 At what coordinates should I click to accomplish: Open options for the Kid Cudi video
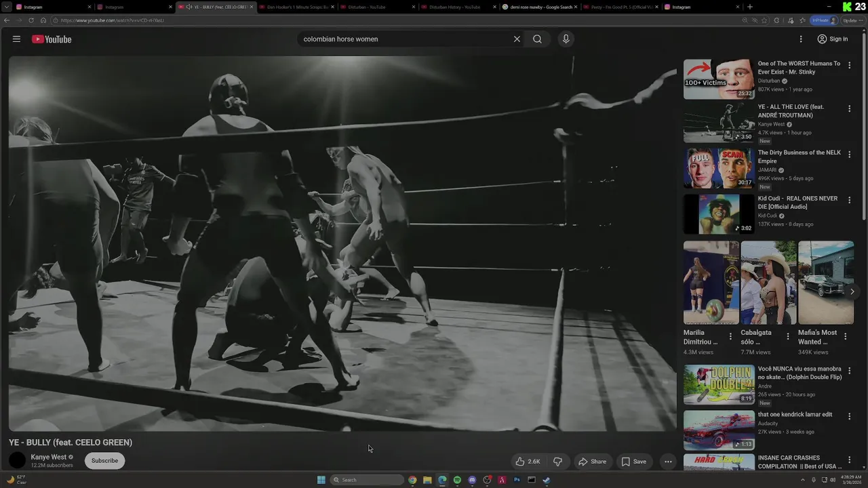849,201
